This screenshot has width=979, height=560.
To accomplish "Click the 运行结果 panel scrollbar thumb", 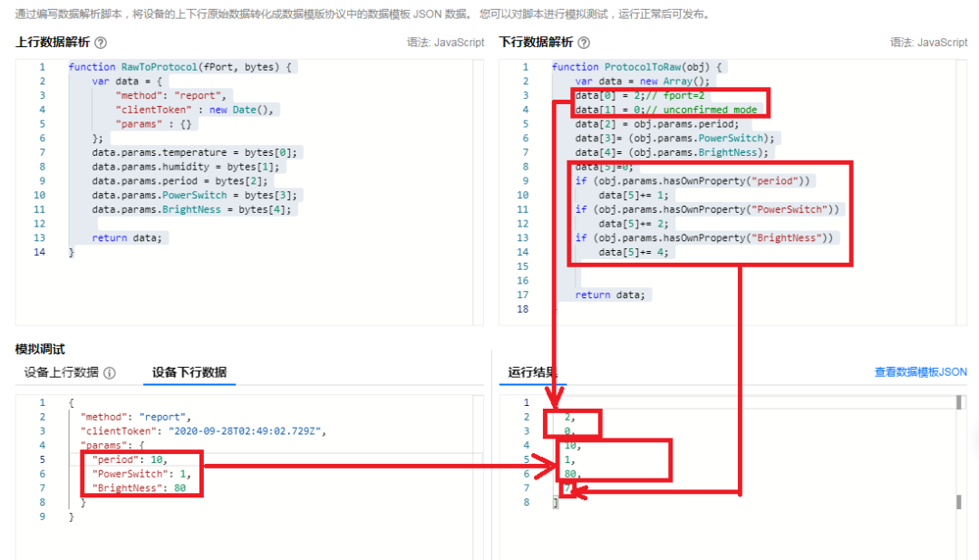I will (x=959, y=402).
